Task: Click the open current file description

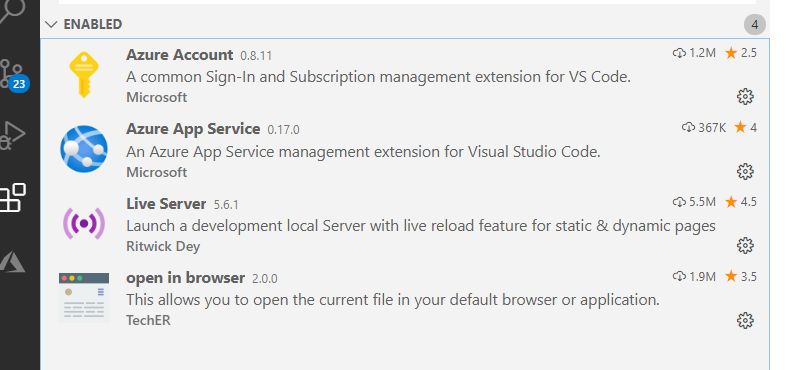Action: tap(393, 300)
